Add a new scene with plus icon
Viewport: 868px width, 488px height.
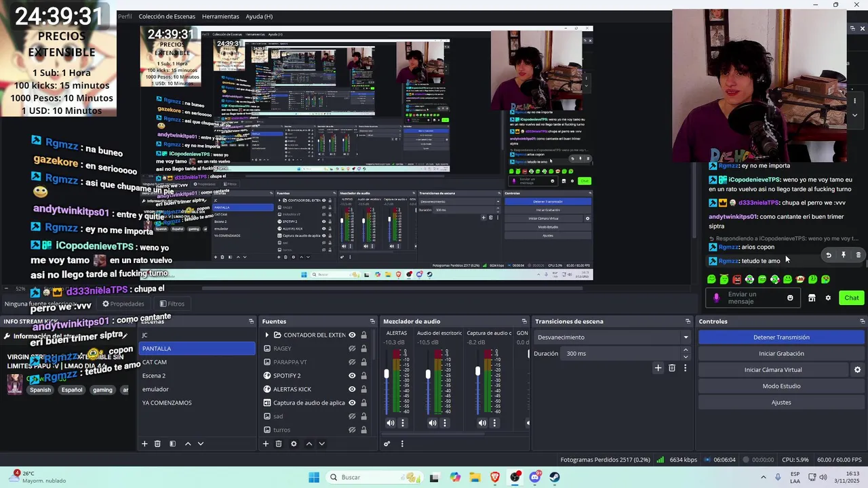[144, 444]
